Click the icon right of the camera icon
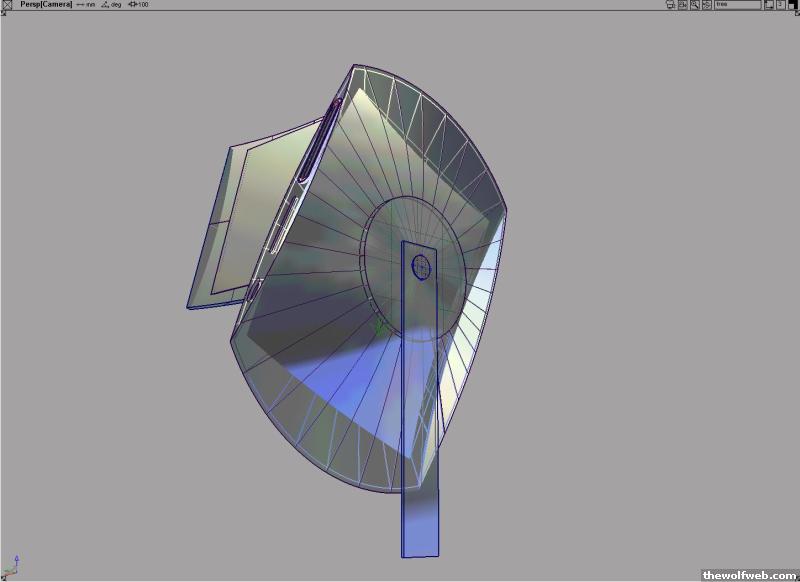Viewport: 800px width, 582px height. pyautogui.click(x=682, y=5)
